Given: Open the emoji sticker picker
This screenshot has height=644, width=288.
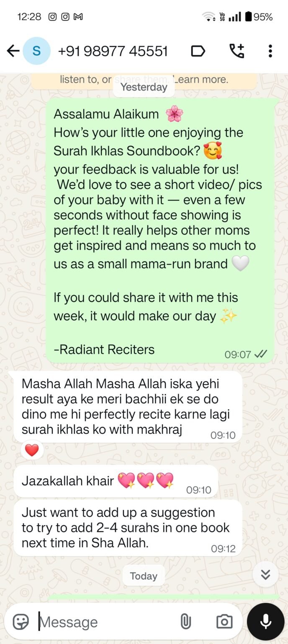Looking at the screenshot, I should tap(21, 621).
